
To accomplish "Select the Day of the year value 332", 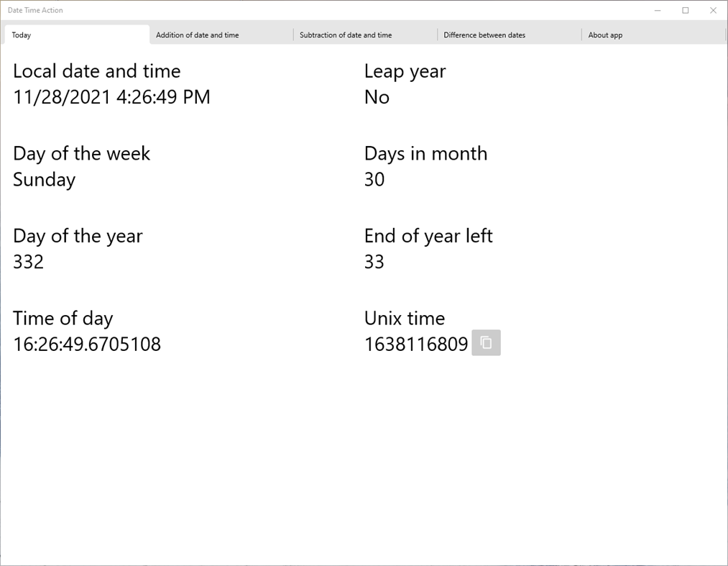I will (x=28, y=262).
